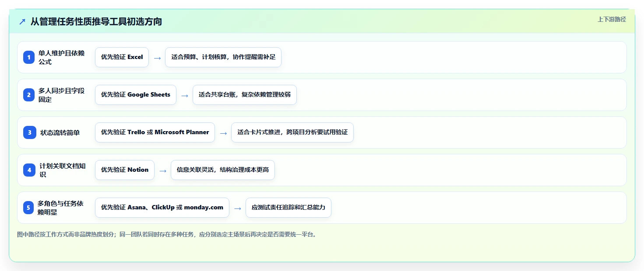The image size is (644, 271).
Task: Click the arrow after Asana、ClickUp 或 monday.com
Action: click(238, 208)
